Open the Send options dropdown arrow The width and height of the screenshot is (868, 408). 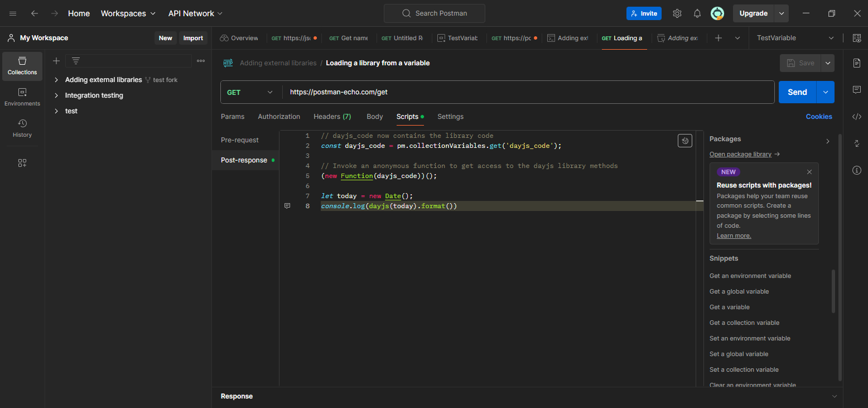pyautogui.click(x=826, y=92)
